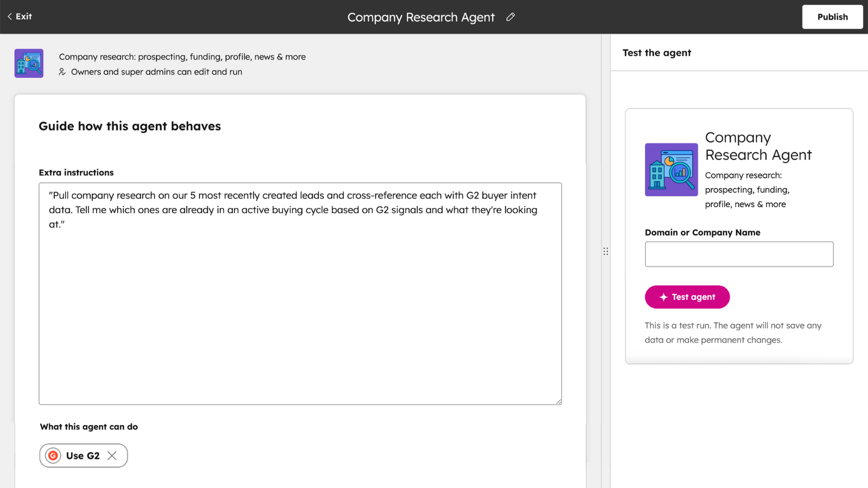Click the agent icon in the test panel
This screenshot has width=868, height=488.
click(671, 169)
